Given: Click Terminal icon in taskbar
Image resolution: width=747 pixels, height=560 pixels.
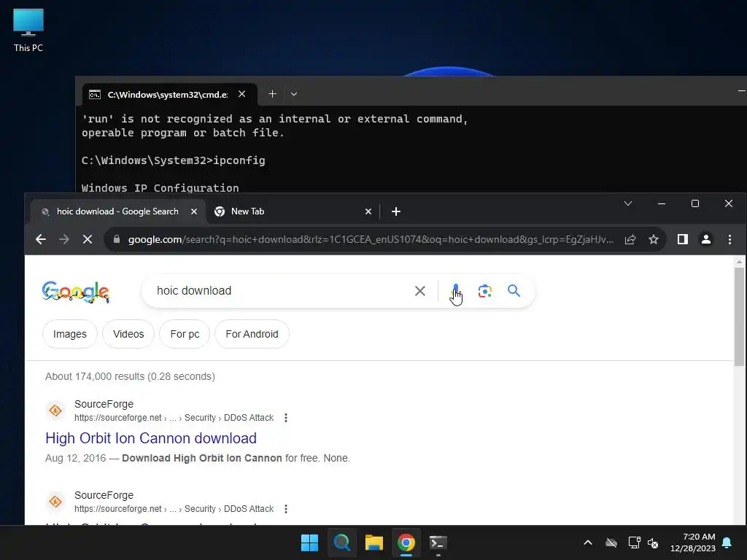Looking at the screenshot, I should pyautogui.click(x=438, y=542).
